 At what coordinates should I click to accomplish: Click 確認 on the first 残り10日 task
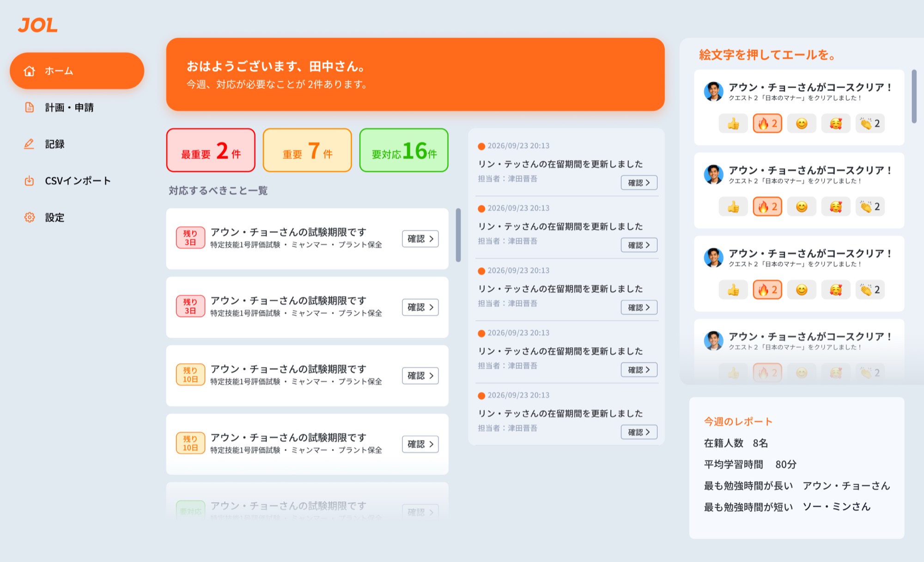coord(420,376)
